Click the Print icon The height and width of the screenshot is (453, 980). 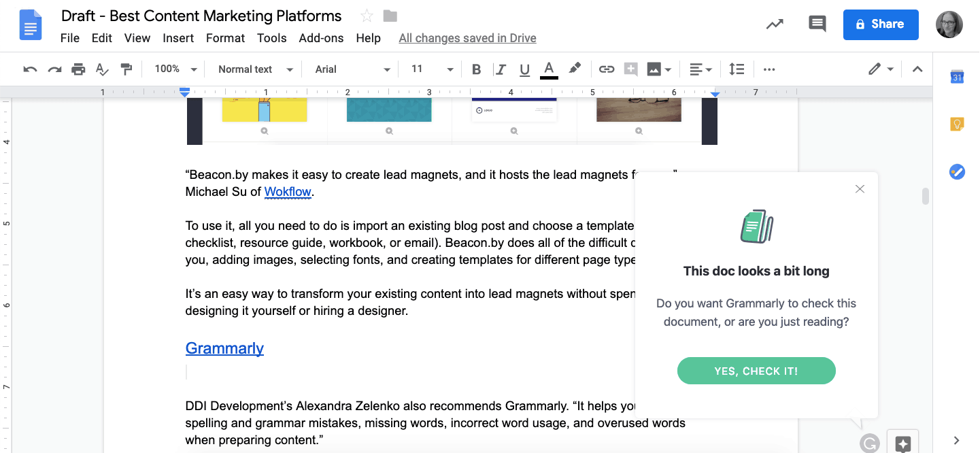[78, 69]
